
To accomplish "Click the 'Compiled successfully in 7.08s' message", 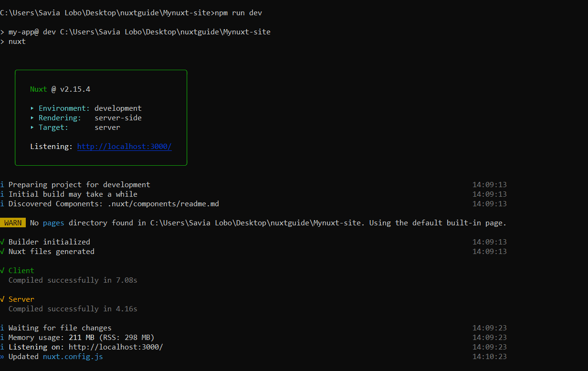I will coord(73,280).
